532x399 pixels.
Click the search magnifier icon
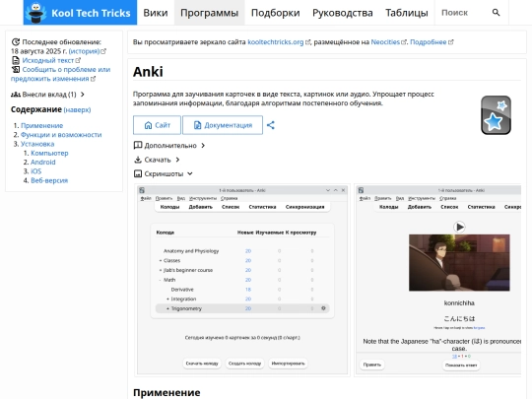pos(496,13)
